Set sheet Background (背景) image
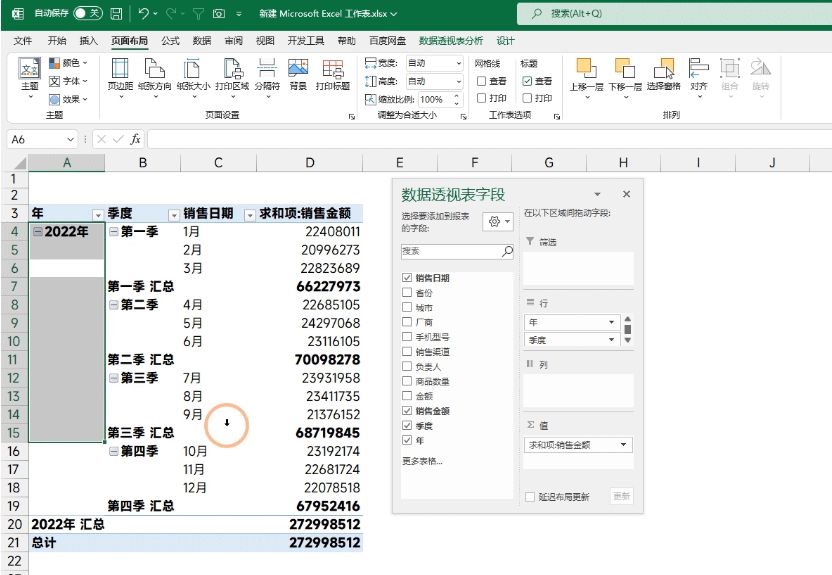 click(298, 74)
